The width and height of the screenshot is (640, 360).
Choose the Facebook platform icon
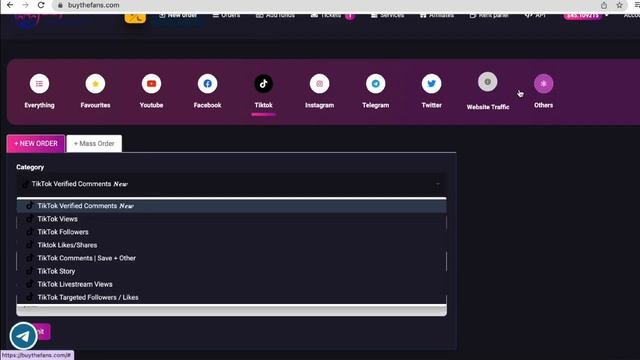[207, 84]
